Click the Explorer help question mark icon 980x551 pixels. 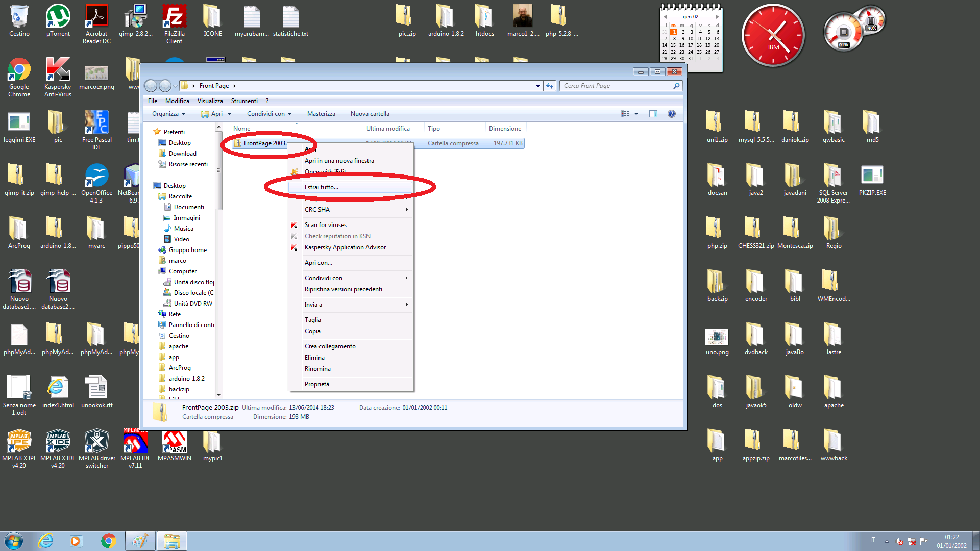(x=672, y=114)
